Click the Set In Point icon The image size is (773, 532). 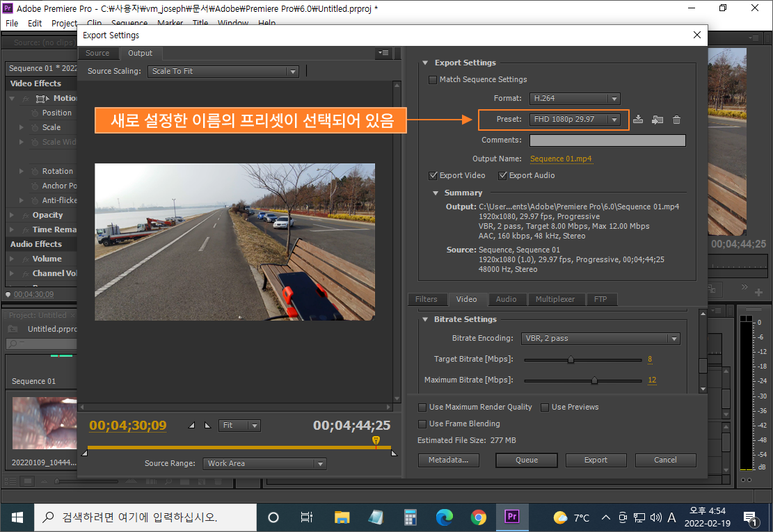[191, 426]
